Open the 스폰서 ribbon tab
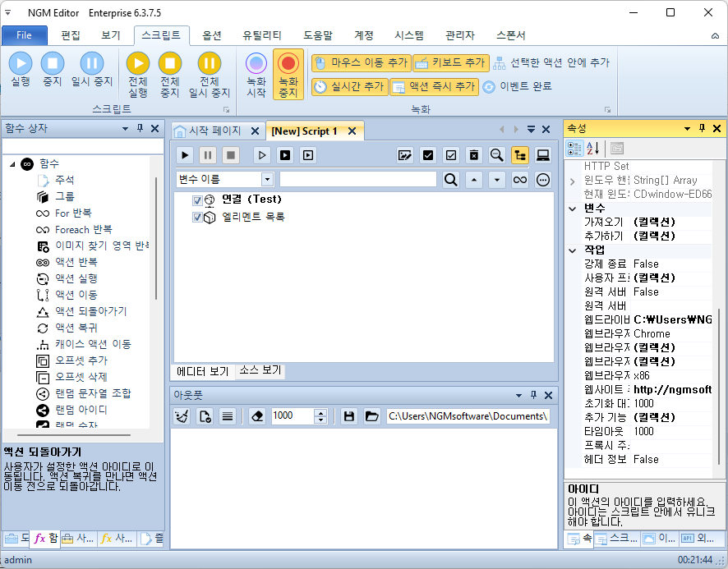 (x=511, y=35)
